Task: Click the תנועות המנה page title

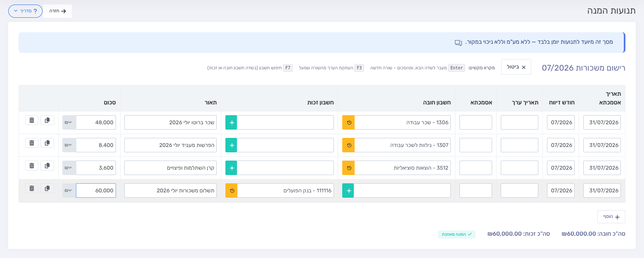Action: [x=611, y=11]
